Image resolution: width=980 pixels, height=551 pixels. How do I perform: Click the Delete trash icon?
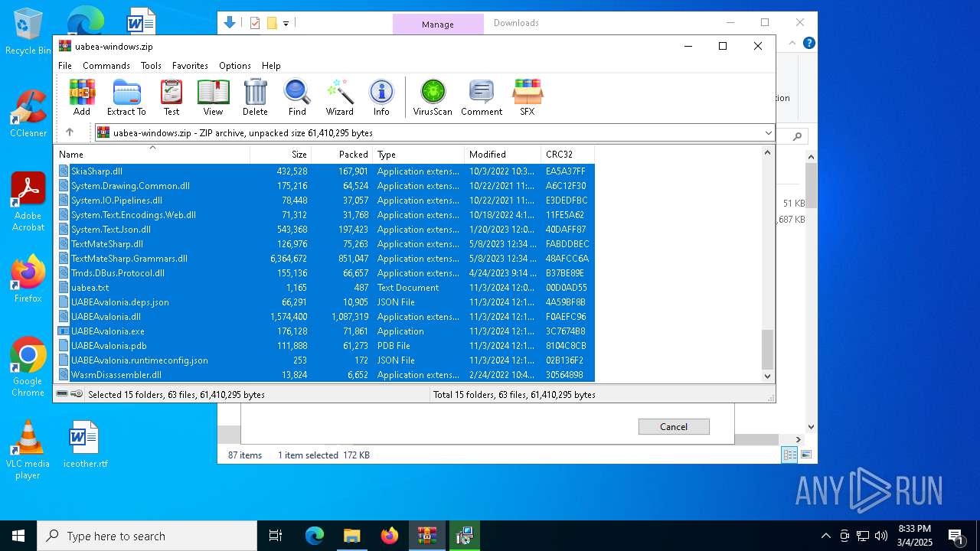[255, 97]
